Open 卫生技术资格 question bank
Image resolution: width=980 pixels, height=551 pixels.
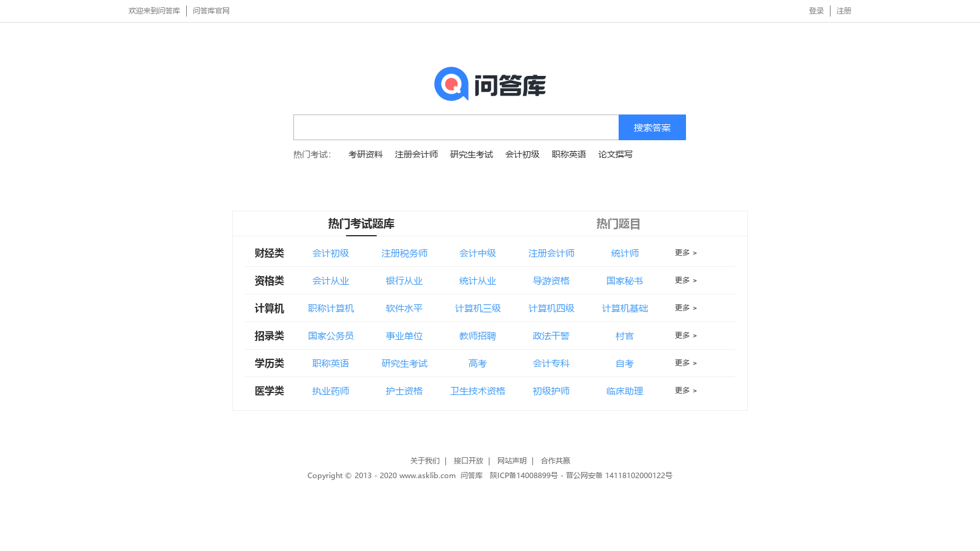pos(478,391)
